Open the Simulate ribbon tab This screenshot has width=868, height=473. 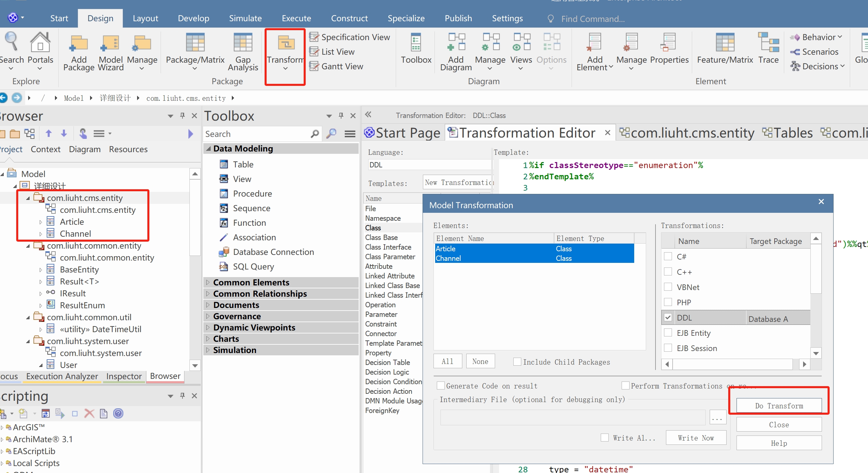(245, 18)
